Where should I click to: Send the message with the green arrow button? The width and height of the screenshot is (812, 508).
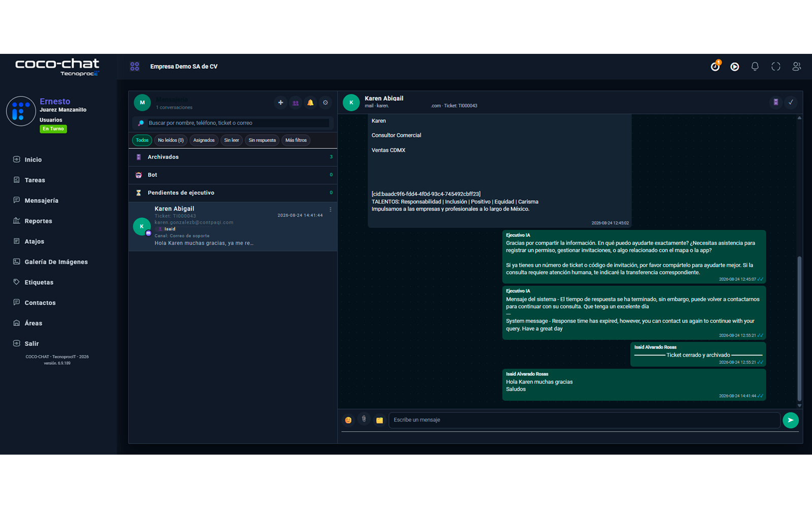tap(790, 420)
